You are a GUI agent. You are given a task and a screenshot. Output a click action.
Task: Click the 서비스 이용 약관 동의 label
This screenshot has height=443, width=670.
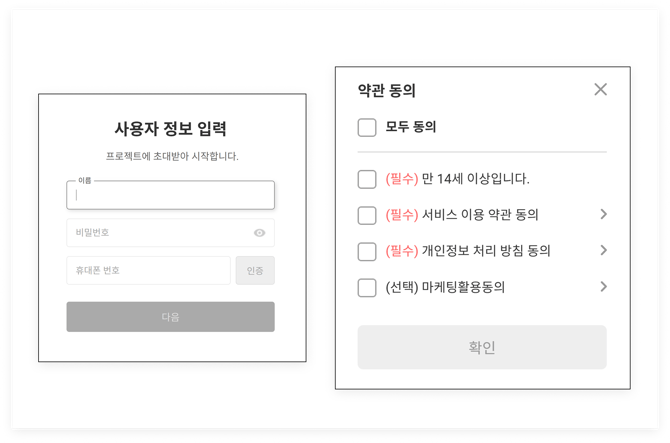click(480, 215)
